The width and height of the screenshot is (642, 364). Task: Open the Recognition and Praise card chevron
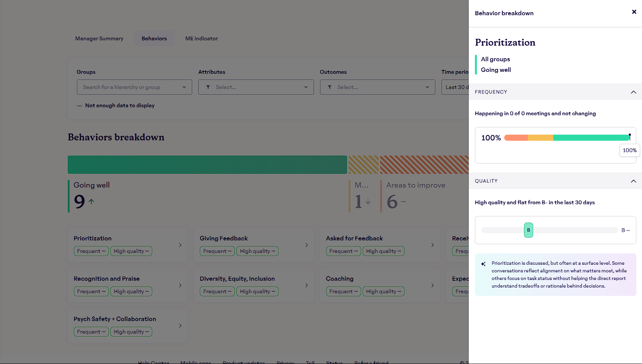pyautogui.click(x=180, y=285)
